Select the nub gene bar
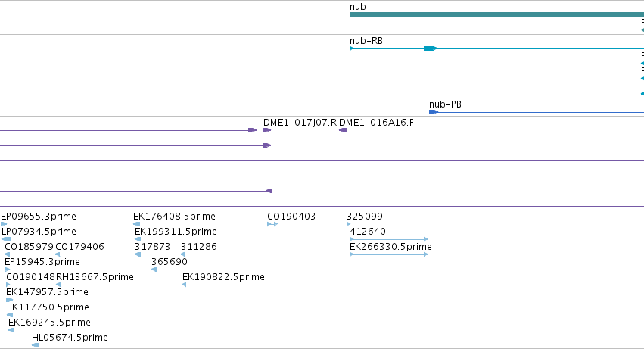Viewport: 644px width, 349px height. (x=496, y=14)
